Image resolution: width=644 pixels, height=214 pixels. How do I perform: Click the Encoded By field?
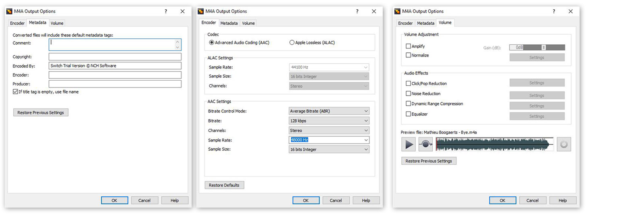click(x=115, y=66)
